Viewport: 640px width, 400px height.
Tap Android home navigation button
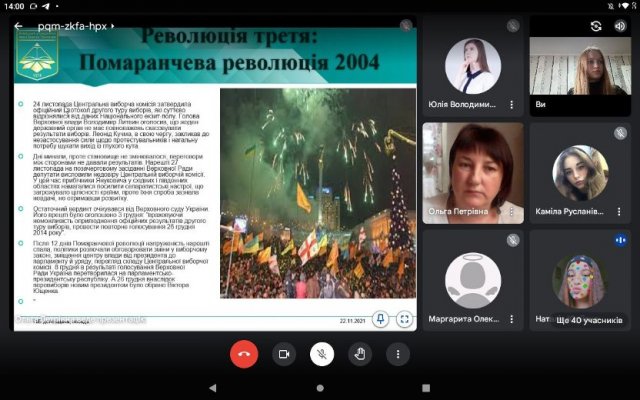point(320,388)
